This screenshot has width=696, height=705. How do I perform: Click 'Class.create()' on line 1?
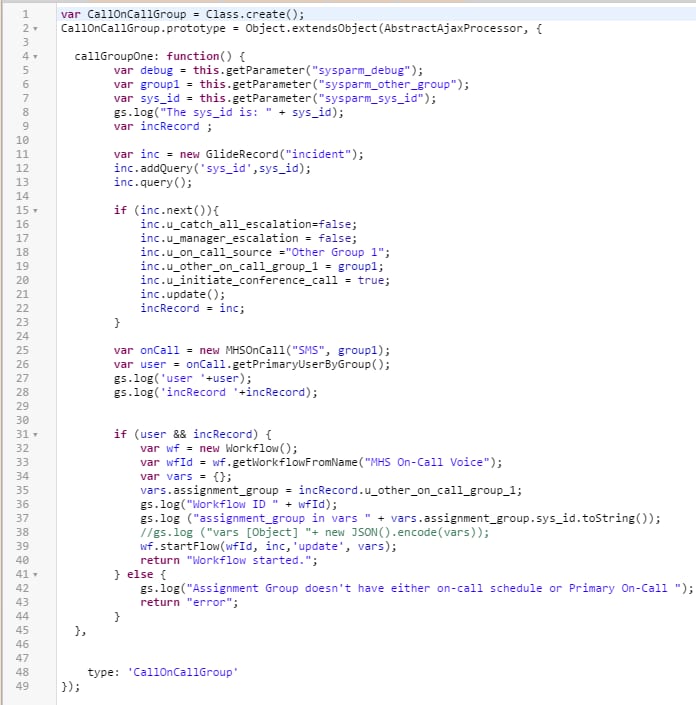click(x=252, y=14)
